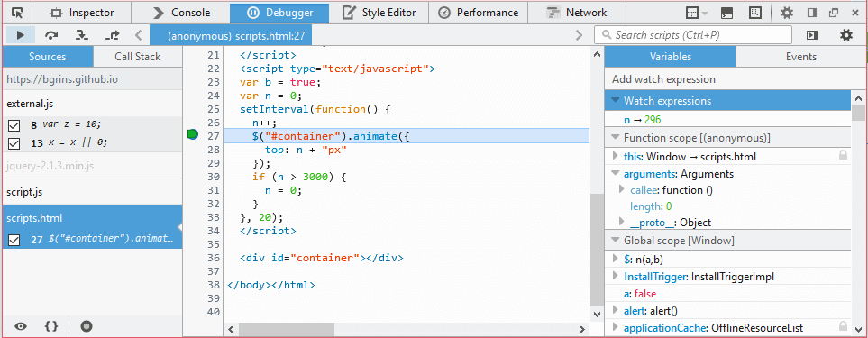Screen dimensions: 868x338
Task: Open frame selection dropdown
Action: [x=697, y=13]
